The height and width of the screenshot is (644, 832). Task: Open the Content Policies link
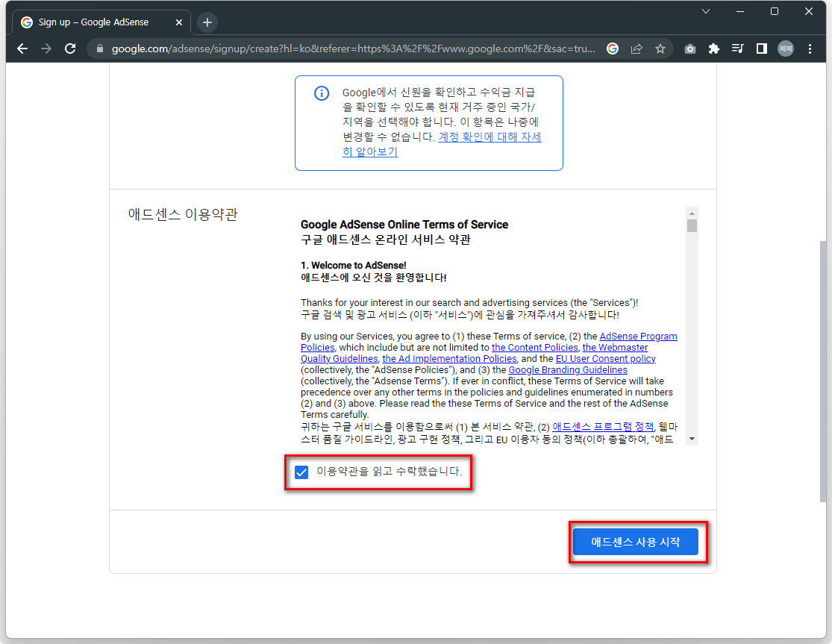point(534,348)
